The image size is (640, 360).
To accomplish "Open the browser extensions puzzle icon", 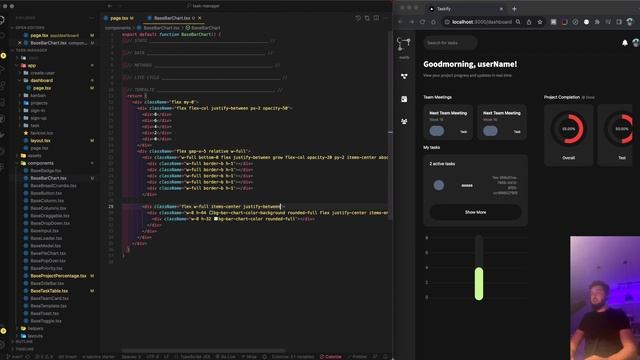I will pyautogui.click(x=597, y=22).
